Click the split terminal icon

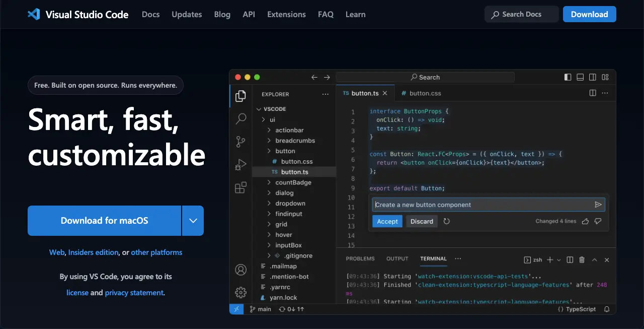coord(570,260)
